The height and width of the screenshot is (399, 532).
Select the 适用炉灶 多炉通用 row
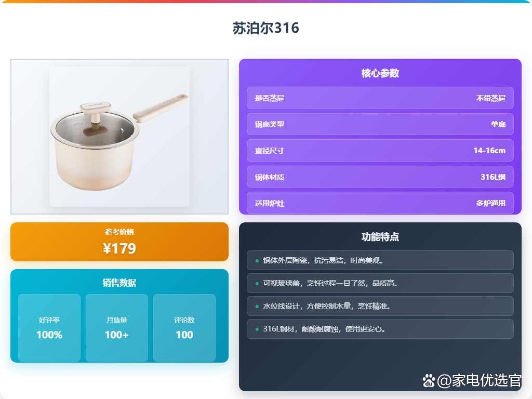(x=380, y=203)
